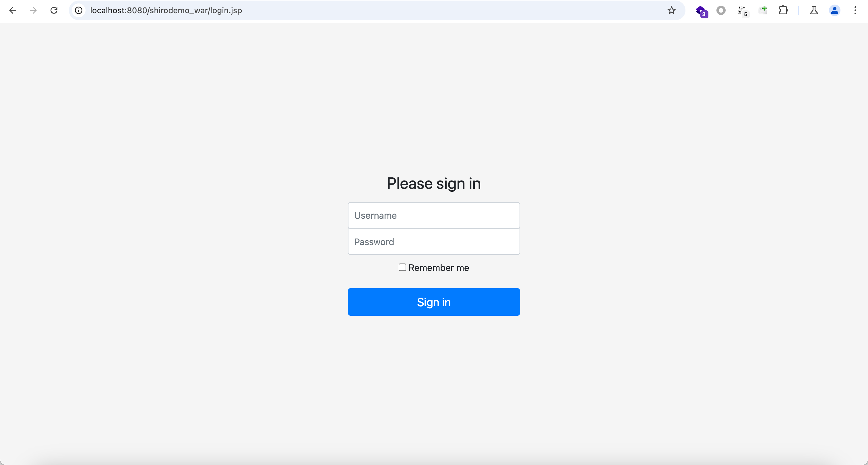Bookmark this page with the star icon
This screenshot has width=868, height=465.
[671, 10]
